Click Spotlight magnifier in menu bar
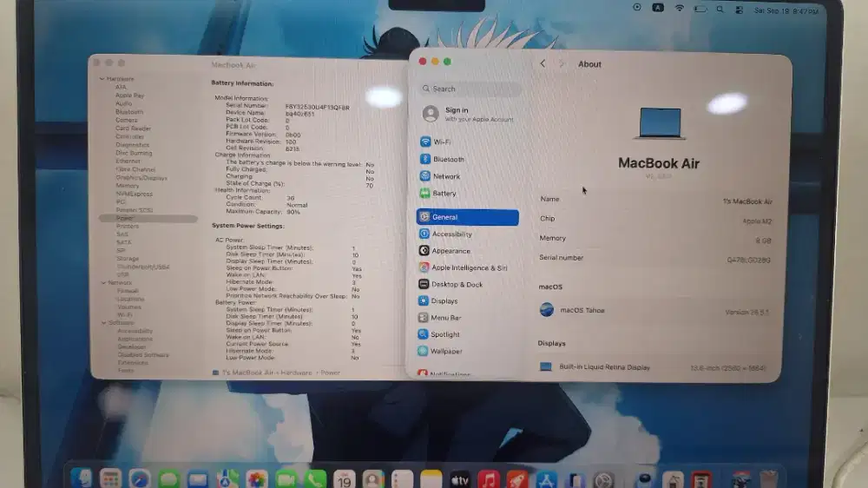Viewport: 868px width, 488px height. coord(720,9)
